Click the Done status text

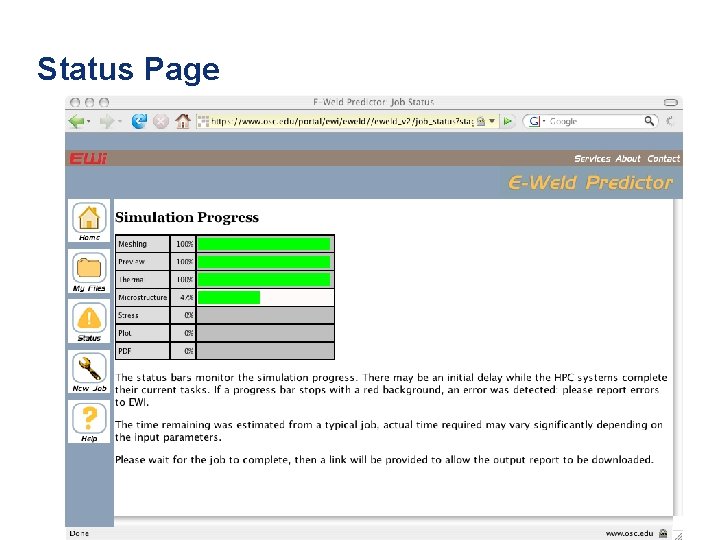(x=79, y=533)
